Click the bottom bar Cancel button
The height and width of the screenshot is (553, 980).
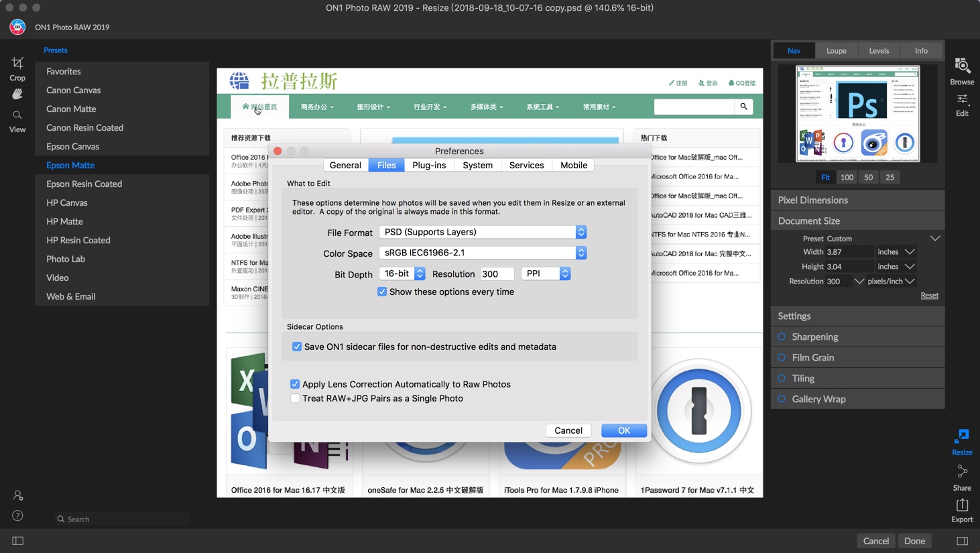click(876, 541)
